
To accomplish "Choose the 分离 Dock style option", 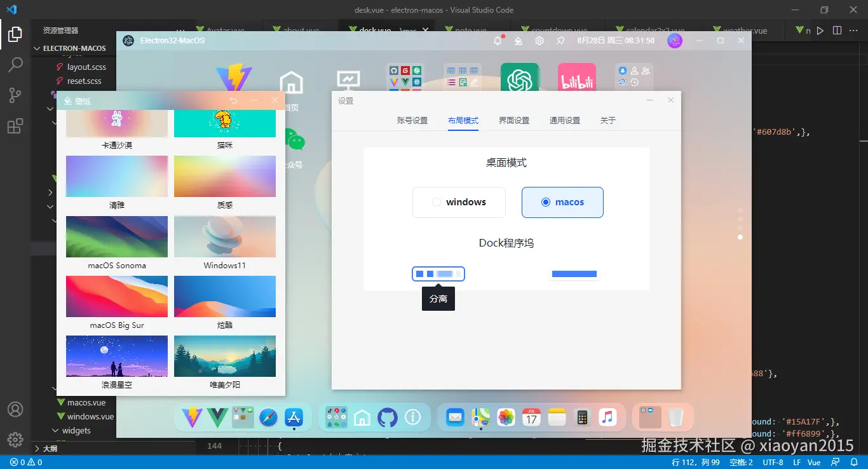I will pos(438,273).
